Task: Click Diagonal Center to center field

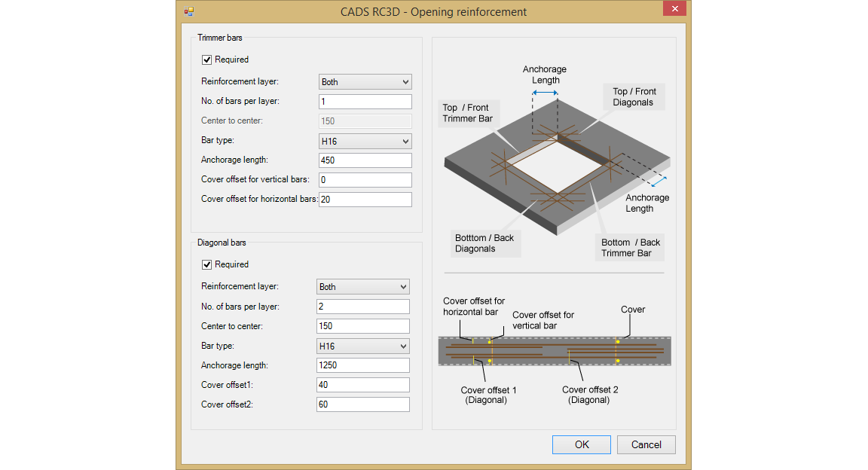Action: (363, 326)
